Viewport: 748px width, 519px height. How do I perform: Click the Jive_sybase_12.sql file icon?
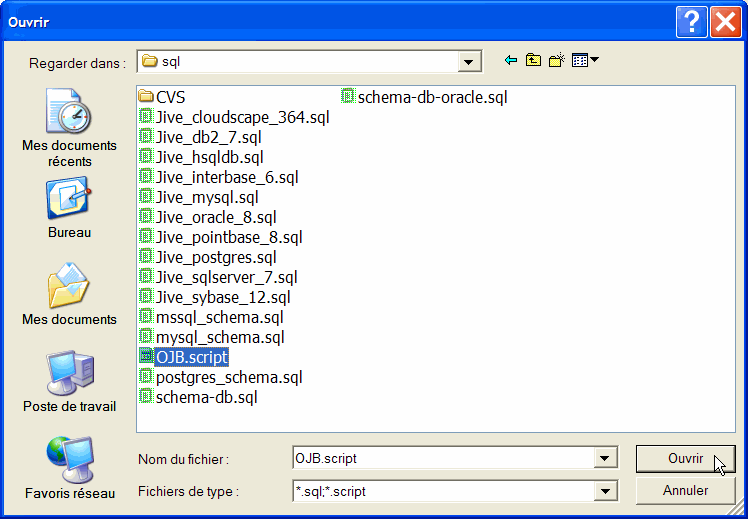145,297
